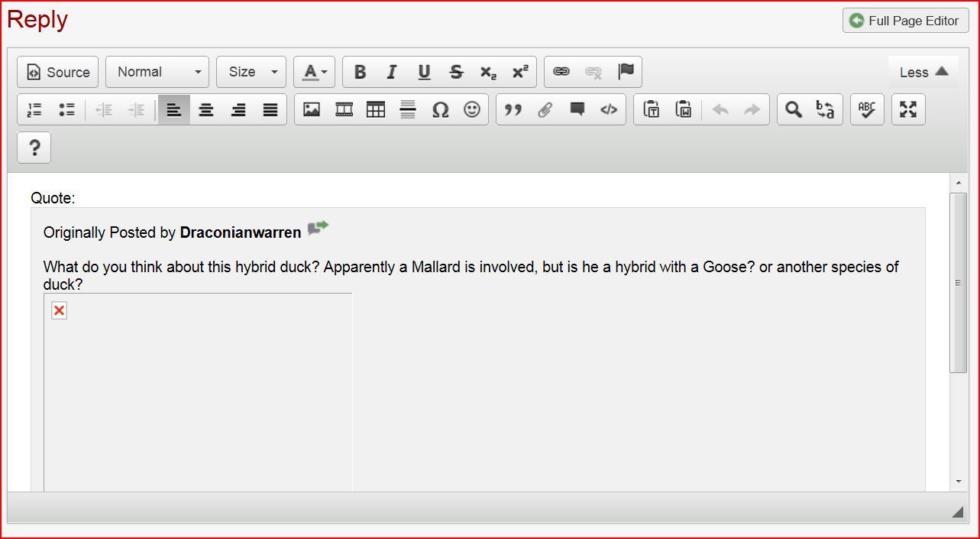Collapse the toolbar using Less
Screen dimensions: 980x539
coord(923,72)
